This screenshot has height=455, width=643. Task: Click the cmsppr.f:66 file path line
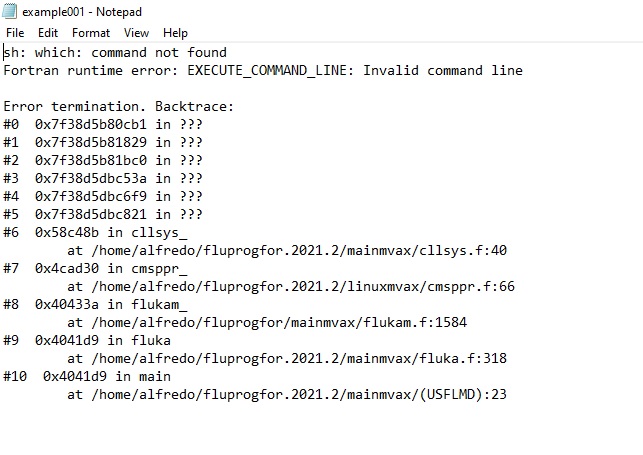(291, 287)
